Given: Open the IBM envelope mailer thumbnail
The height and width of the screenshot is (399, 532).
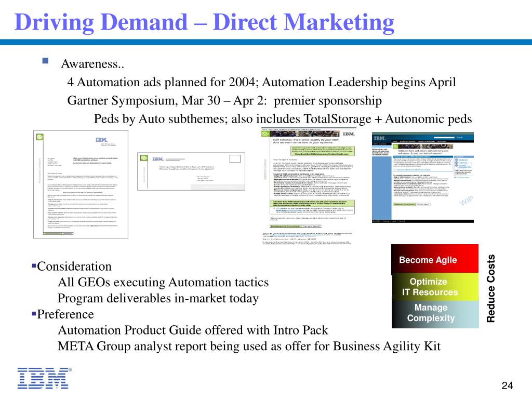Looking at the screenshot, I should pos(191,171).
